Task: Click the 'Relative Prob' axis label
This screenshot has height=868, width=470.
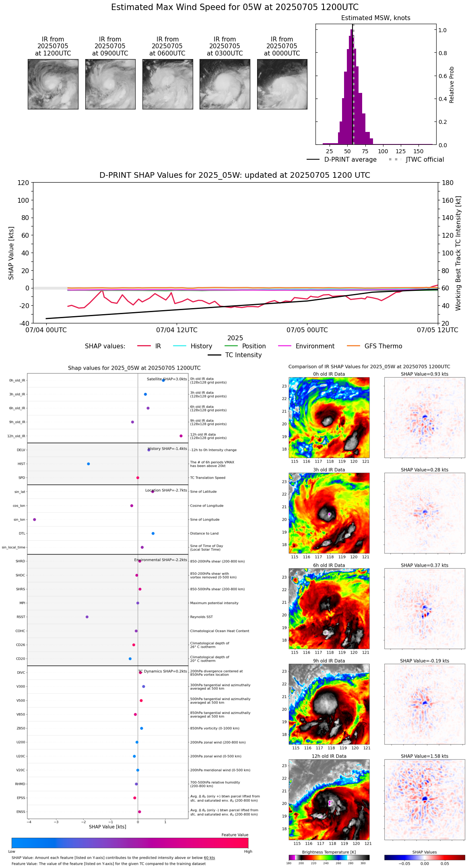Action: [x=451, y=85]
